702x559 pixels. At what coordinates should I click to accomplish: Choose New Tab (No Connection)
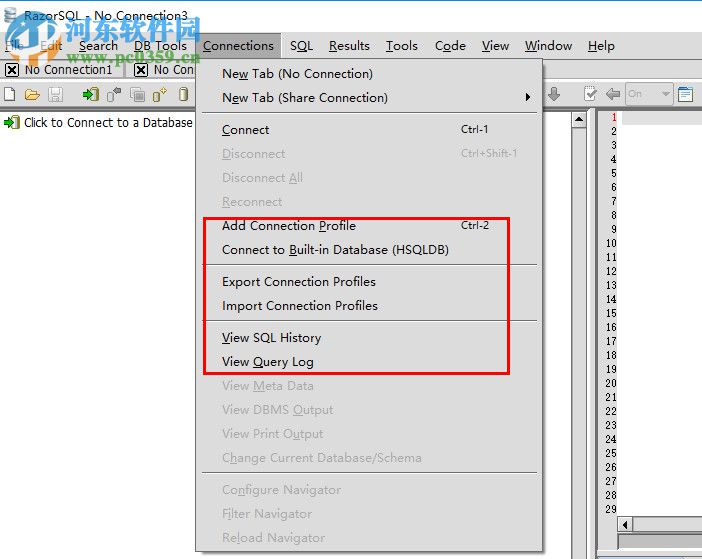(x=369, y=73)
